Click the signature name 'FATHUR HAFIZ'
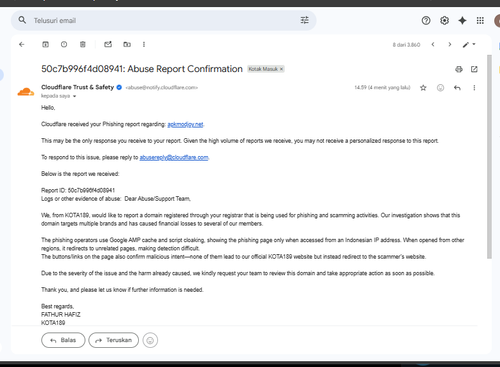 coord(61,314)
